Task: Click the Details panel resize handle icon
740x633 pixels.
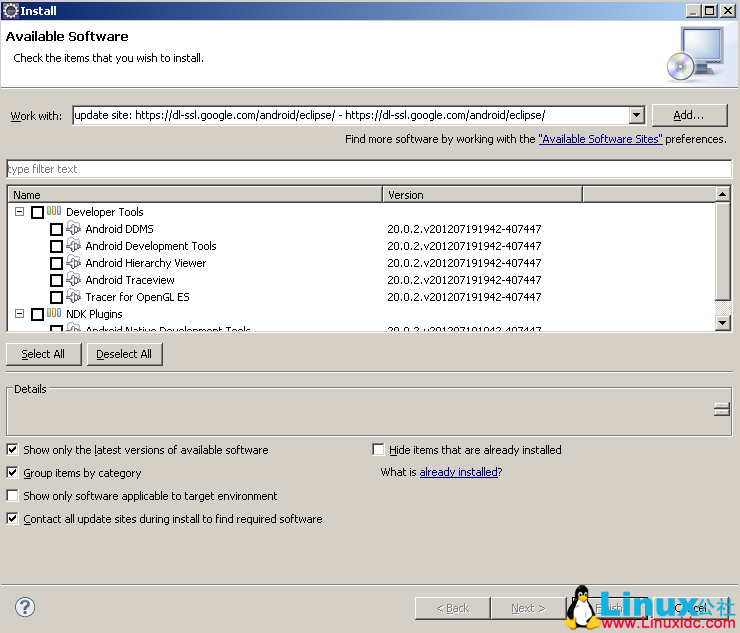Action: point(722,409)
